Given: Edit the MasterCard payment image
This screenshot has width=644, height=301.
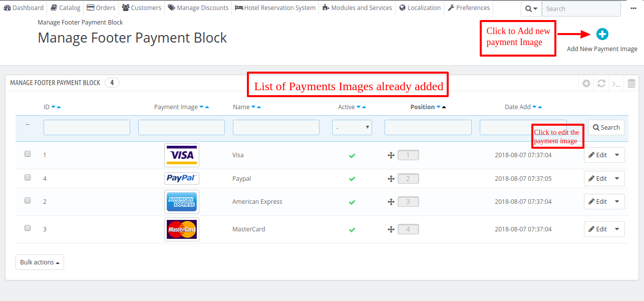Looking at the screenshot, I should (x=597, y=229).
